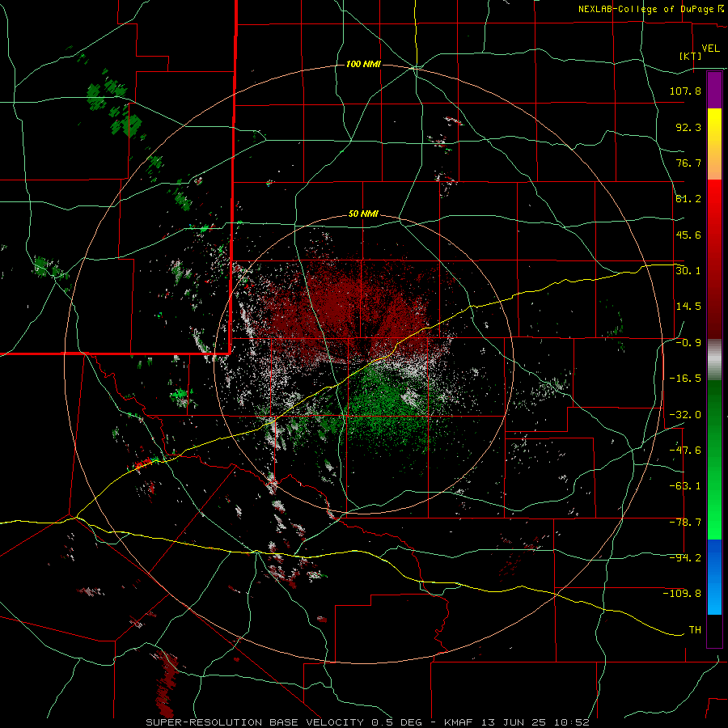728x728 pixels.
Task: Click the -16.5 velocity scale value
Action: pos(685,379)
